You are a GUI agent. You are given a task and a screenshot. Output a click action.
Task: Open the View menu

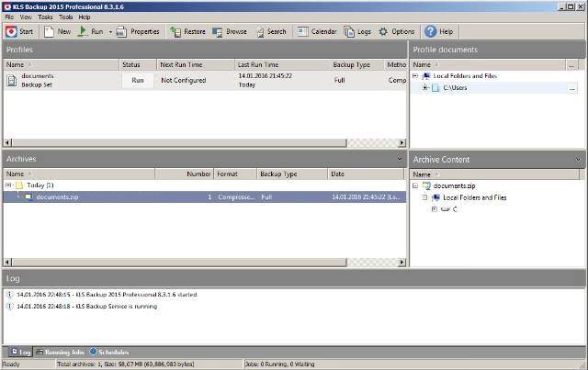tap(26, 17)
